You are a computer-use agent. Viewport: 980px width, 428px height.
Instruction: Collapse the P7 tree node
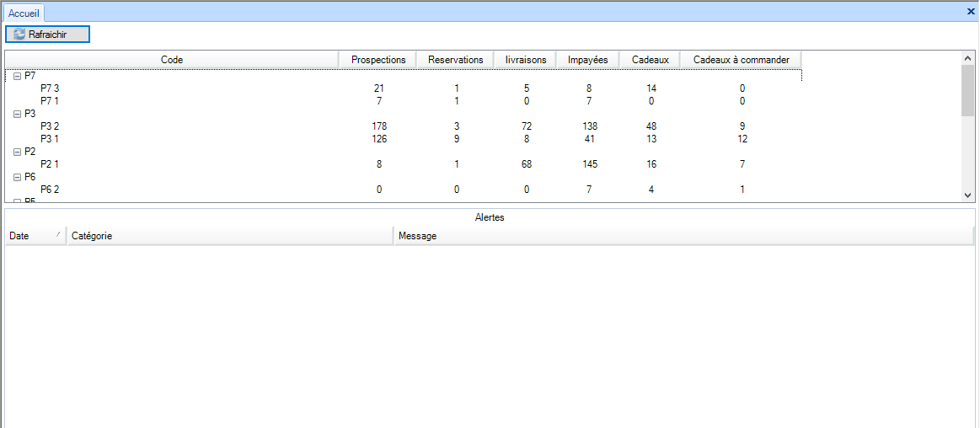click(x=17, y=76)
